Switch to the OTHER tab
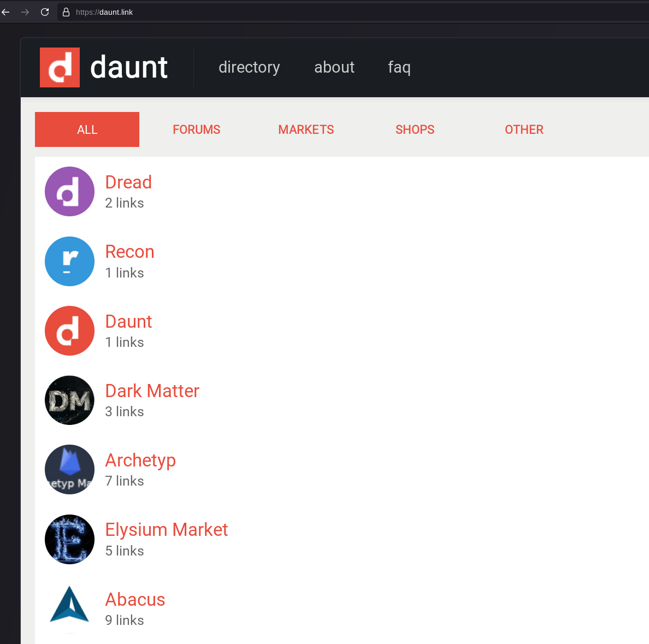Viewport: 649px width, 644px height. [524, 129]
